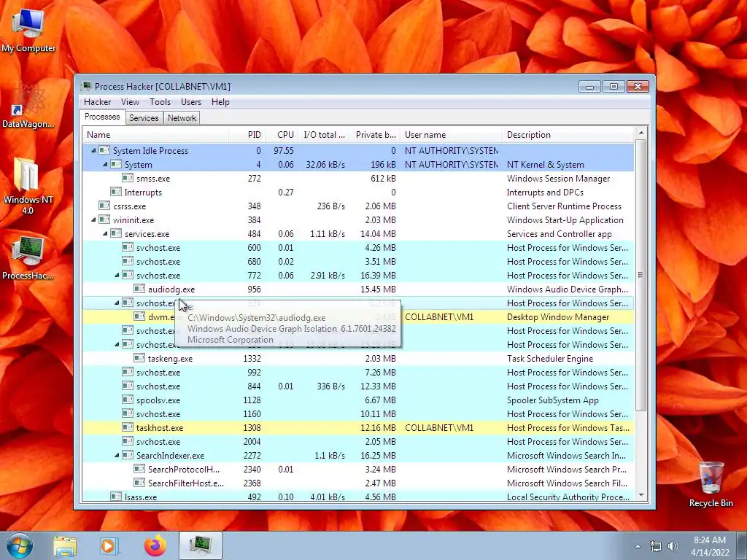Image resolution: width=747 pixels, height=560 pixels.
Task: Click the icon beside taskeng.exe
Action: point(139,358)
